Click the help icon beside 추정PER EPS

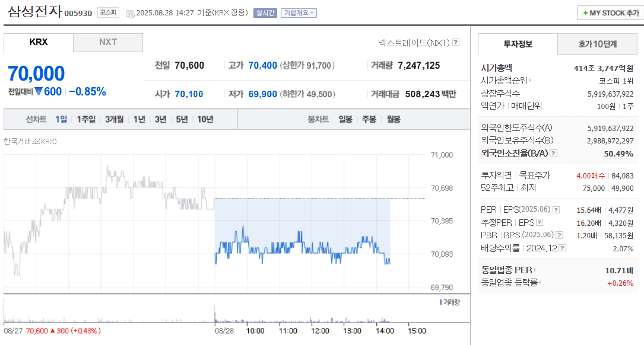coord(540,222)
